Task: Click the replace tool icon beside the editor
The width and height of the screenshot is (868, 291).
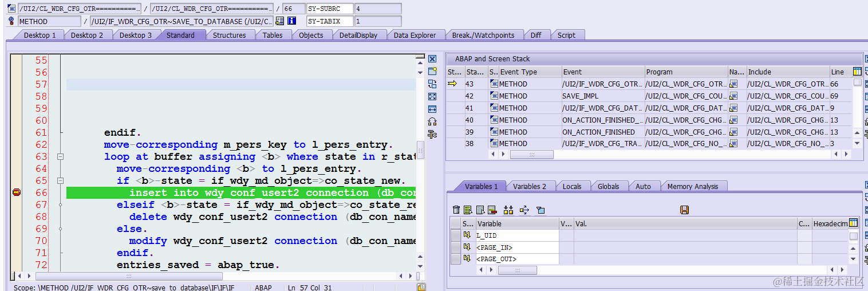Action: (x=432, y=84)
